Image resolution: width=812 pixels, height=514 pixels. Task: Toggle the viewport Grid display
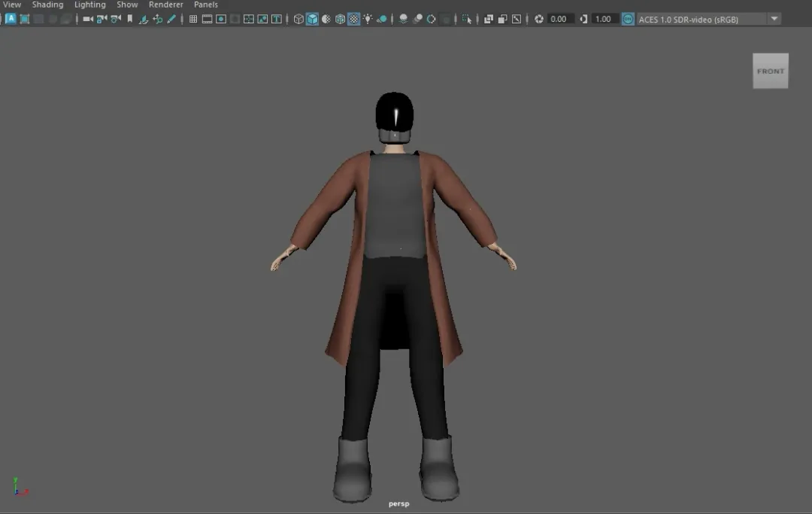193,19
